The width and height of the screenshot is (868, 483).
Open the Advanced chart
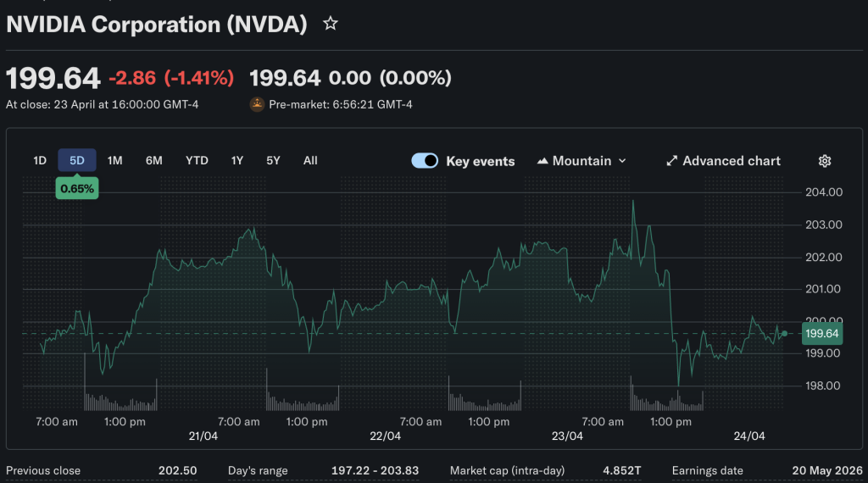(x=723, y=161)
